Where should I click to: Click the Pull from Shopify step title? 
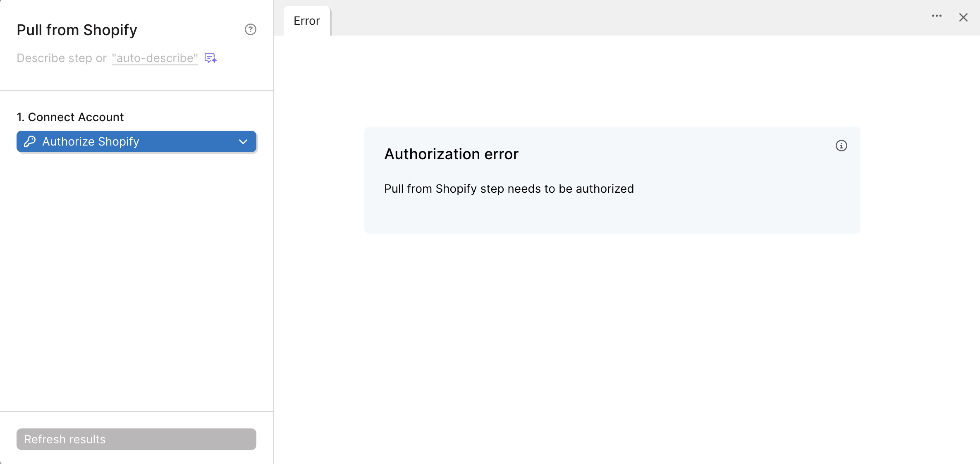(77, 30)
